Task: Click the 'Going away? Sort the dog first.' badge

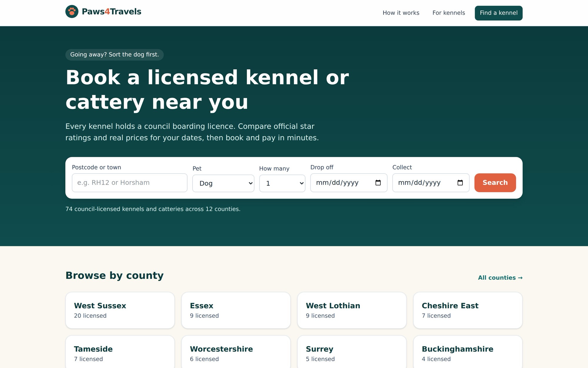Action: click(x=114, y=55)
